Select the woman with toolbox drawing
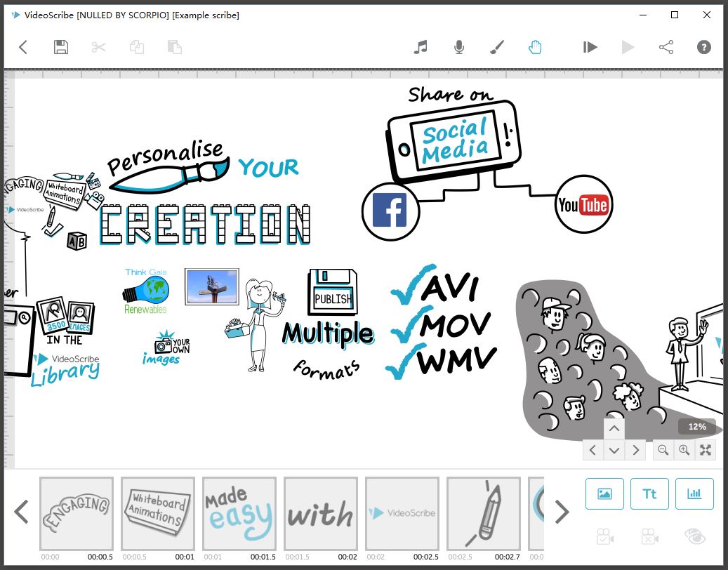The width and height of the screenshot is (728, 570). (257, 325)
